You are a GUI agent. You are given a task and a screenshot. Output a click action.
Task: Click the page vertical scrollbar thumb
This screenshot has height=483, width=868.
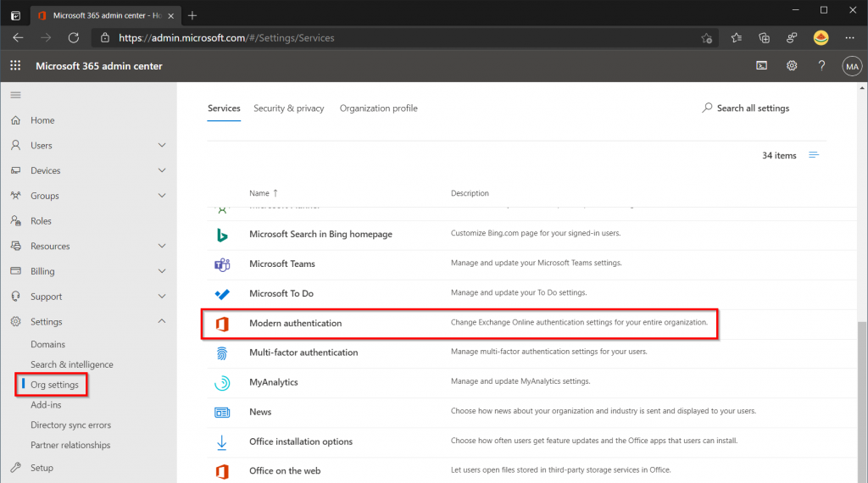tap(862, 402)
